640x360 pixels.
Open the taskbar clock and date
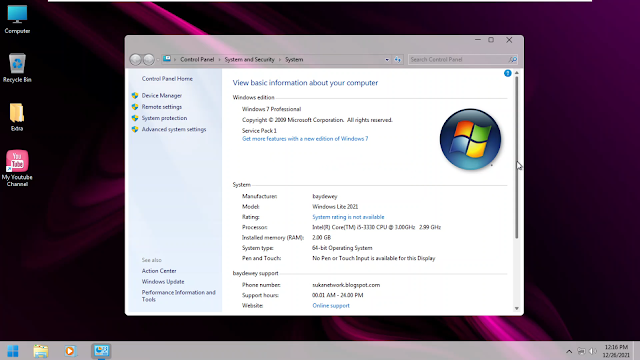click(x=616, y=351)
